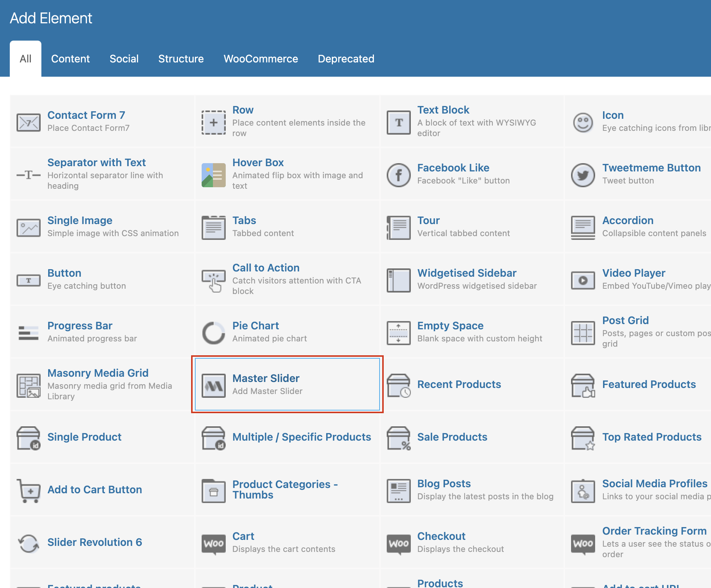711x588 pixels.
Task: Select the Woo icon beside Cart
Action: tap(214, 544)
